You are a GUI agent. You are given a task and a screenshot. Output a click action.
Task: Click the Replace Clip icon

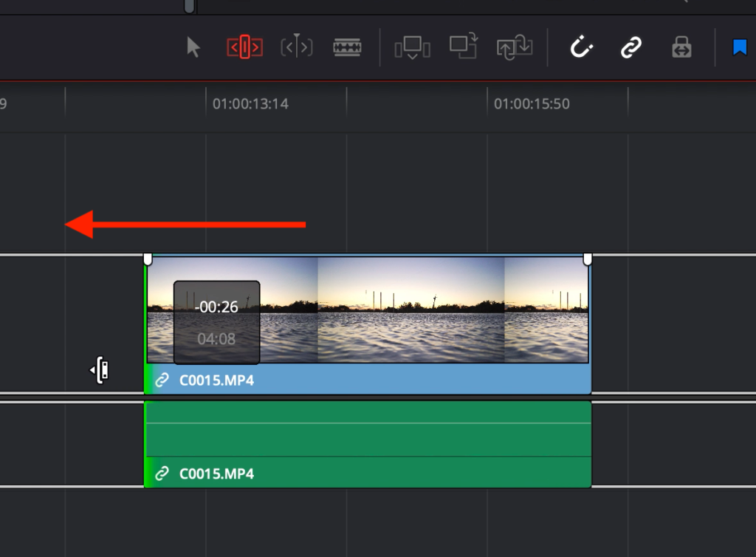point(515,48)
